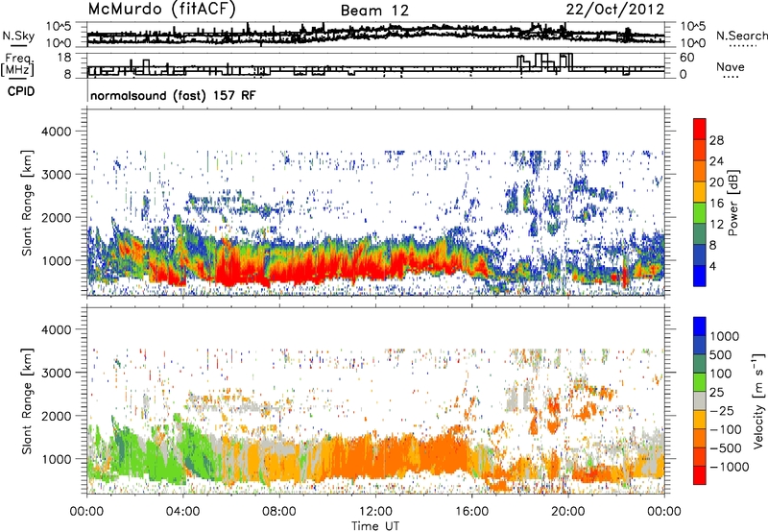Click the "4" Power colorbar label
The height and width of the screenshot is (532, 768).
[x=712, y=266]
